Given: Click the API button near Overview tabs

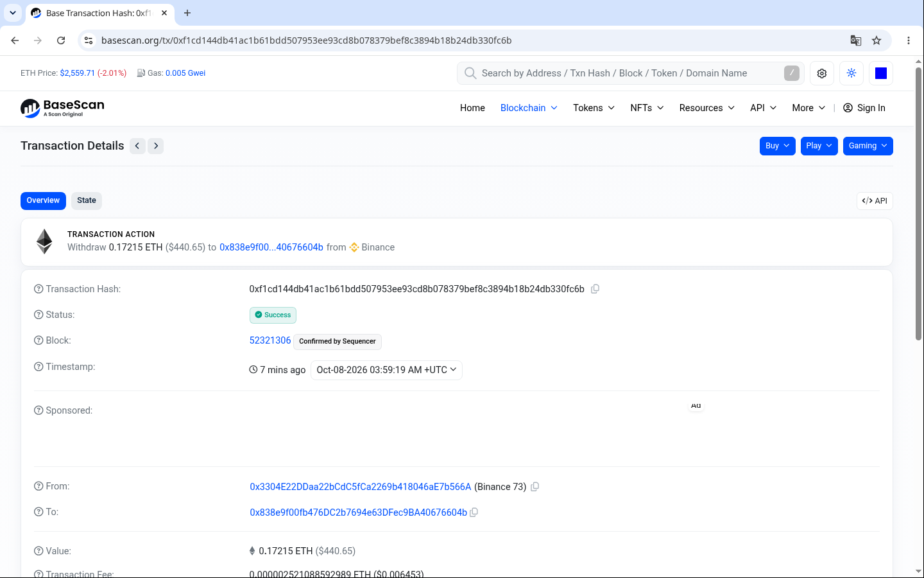Looking at the screenshot, I should point(875,201).
